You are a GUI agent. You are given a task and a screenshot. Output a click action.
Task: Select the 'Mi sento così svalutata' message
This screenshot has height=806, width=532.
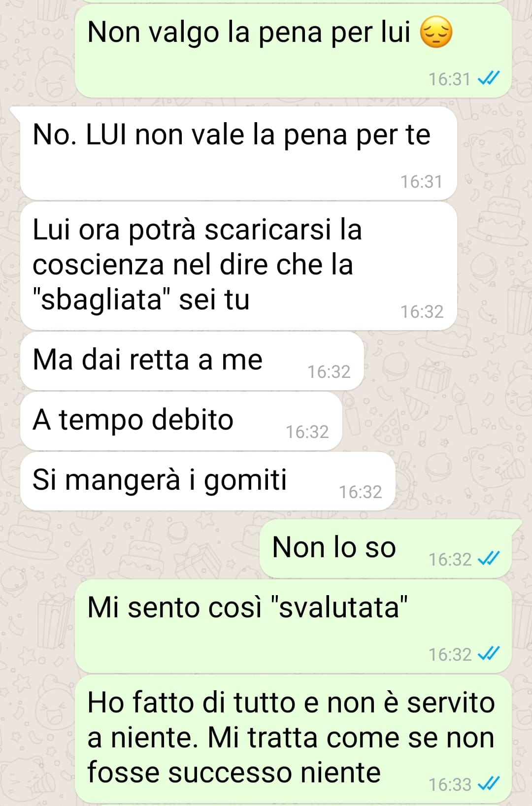click(x=293, y=627)
